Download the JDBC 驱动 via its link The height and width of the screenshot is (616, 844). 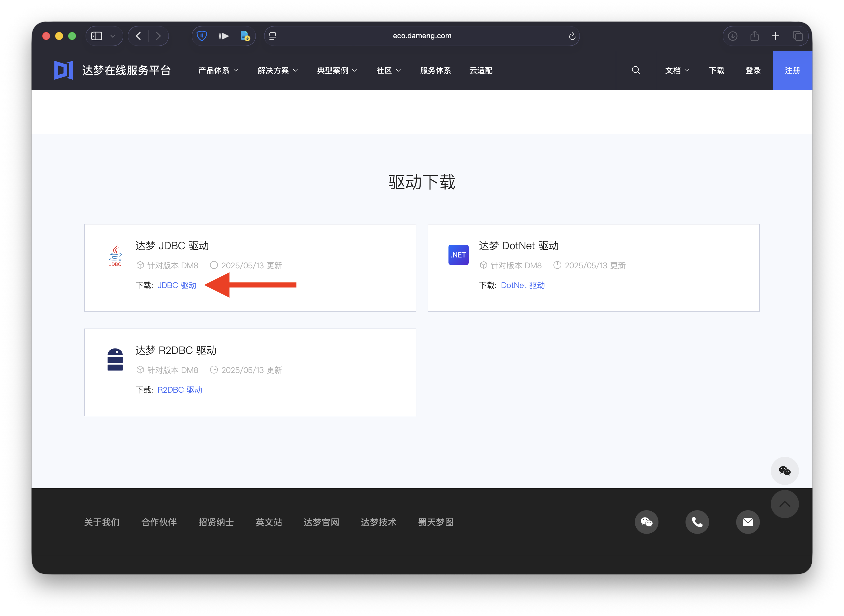click(x=177, y=285)
